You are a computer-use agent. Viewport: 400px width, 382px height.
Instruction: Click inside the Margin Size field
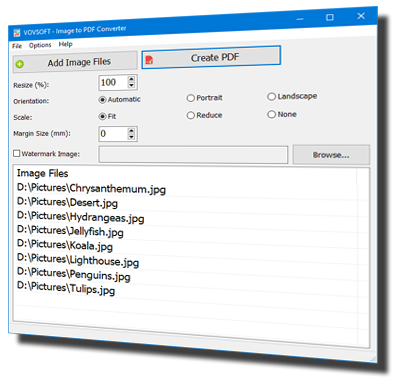pyautogui.click(x=113, y=134)
